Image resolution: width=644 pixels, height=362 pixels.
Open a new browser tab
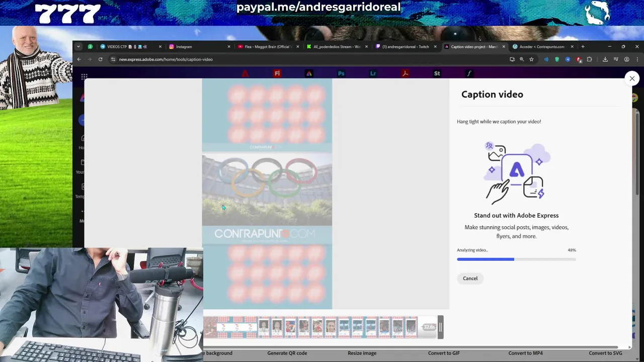583,47
